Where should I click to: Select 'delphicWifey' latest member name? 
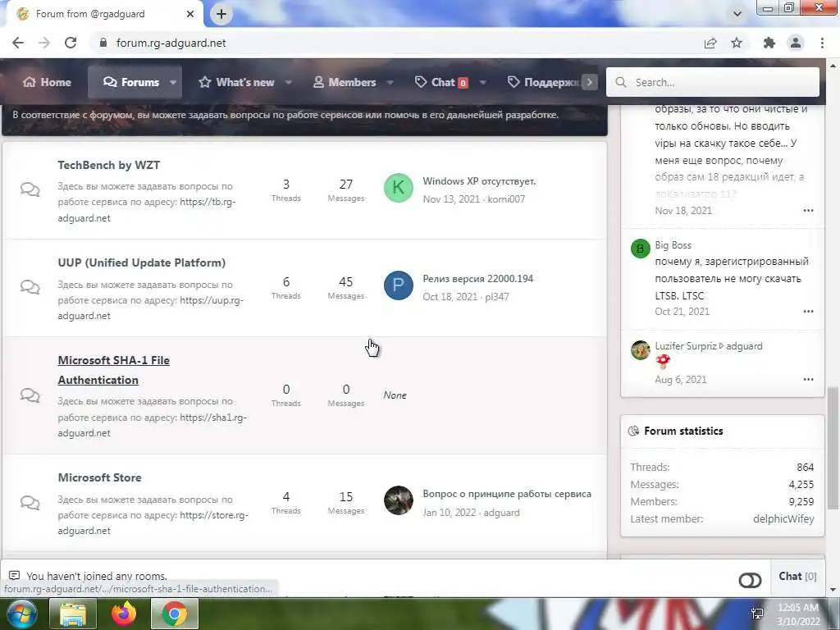(x=783, y=519)
